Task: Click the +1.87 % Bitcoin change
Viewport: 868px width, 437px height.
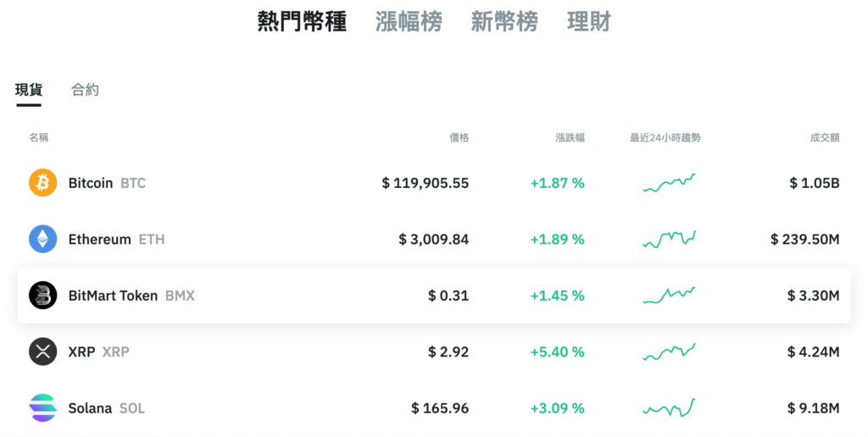Action: tap(558, 183)
